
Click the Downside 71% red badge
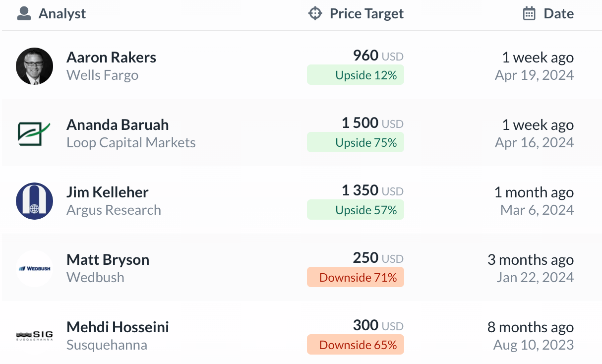356,277
